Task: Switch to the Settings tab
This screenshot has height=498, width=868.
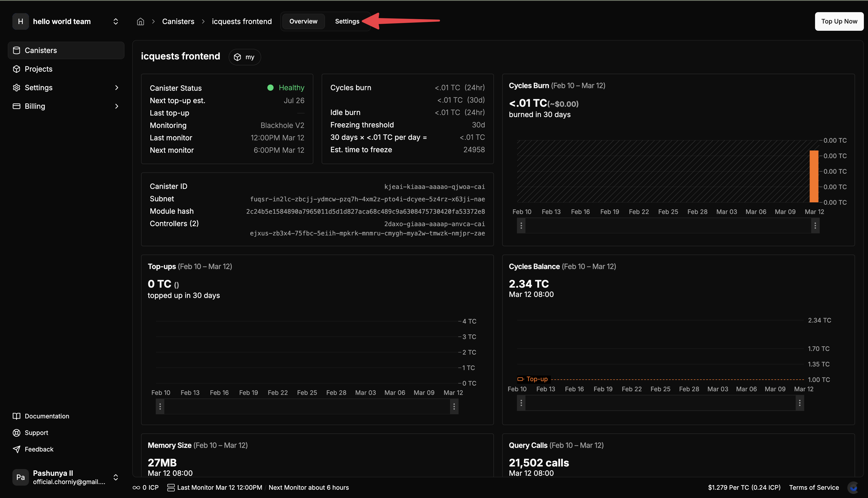Action: click(347, 21)
